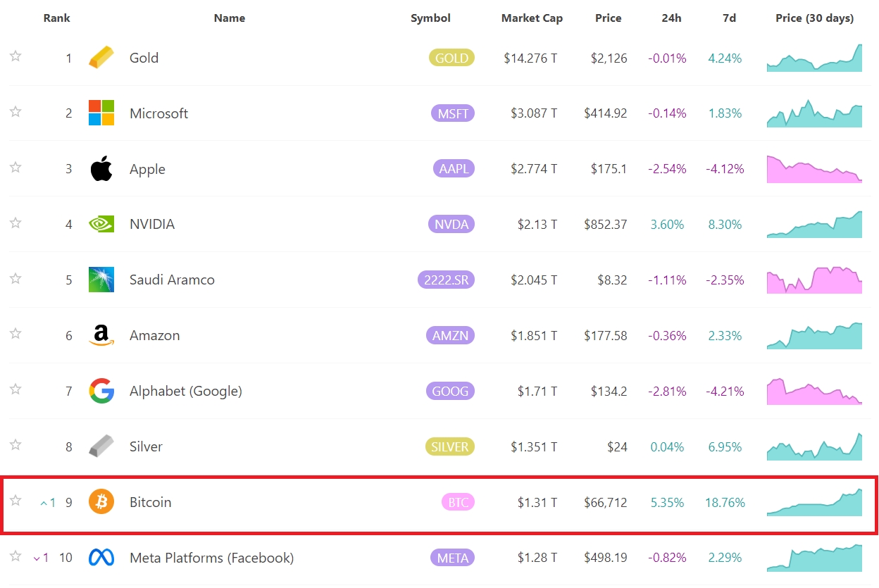Open Bitcoin 30-day price chart
Image resolution: width=879 pixels, height=588 pixels.
tap(814, 502)
